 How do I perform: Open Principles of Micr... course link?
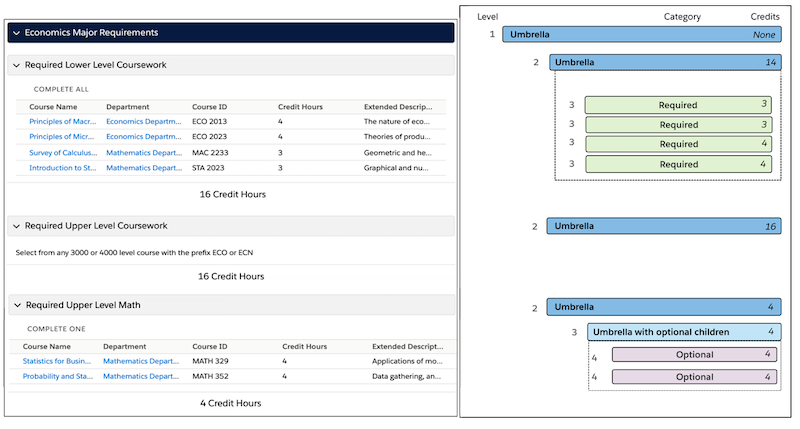point(62,137)
